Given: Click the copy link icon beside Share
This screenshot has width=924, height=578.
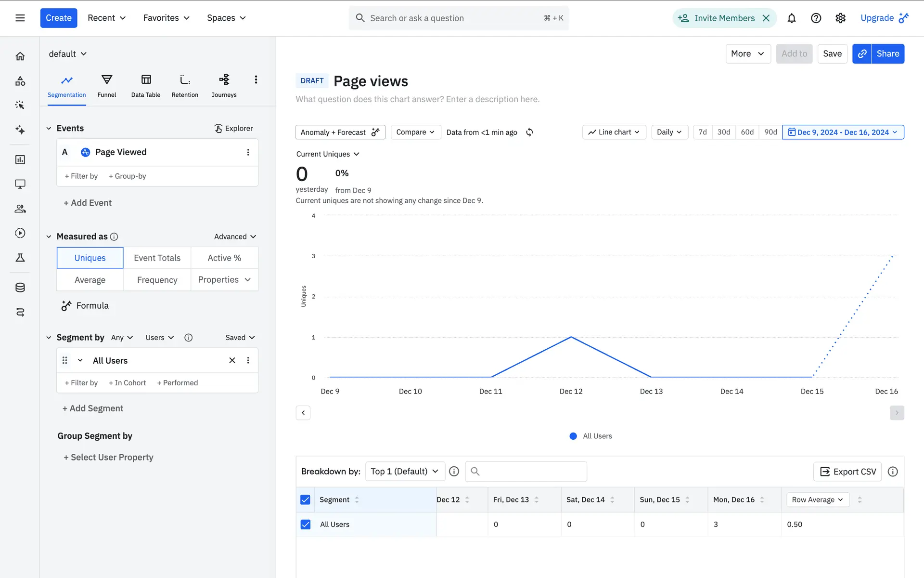Looking at the screenshot, I should [862, 54].
